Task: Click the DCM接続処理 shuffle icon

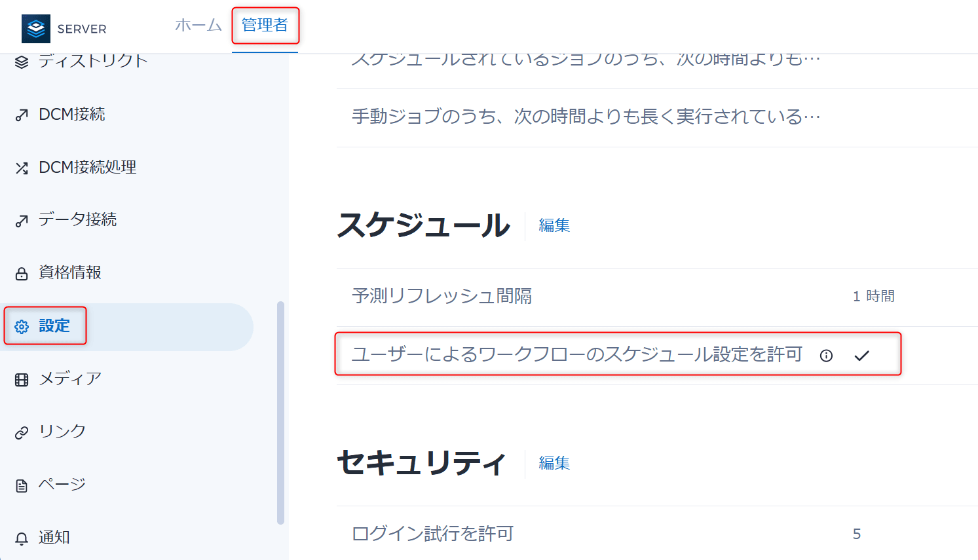Action: click(x=22, y=168)
